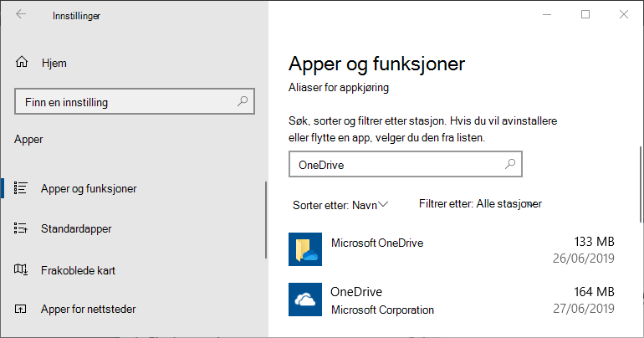644x338 pixels.
Task: Click the right pane vertical scrollbar
Action: point(640,184)
